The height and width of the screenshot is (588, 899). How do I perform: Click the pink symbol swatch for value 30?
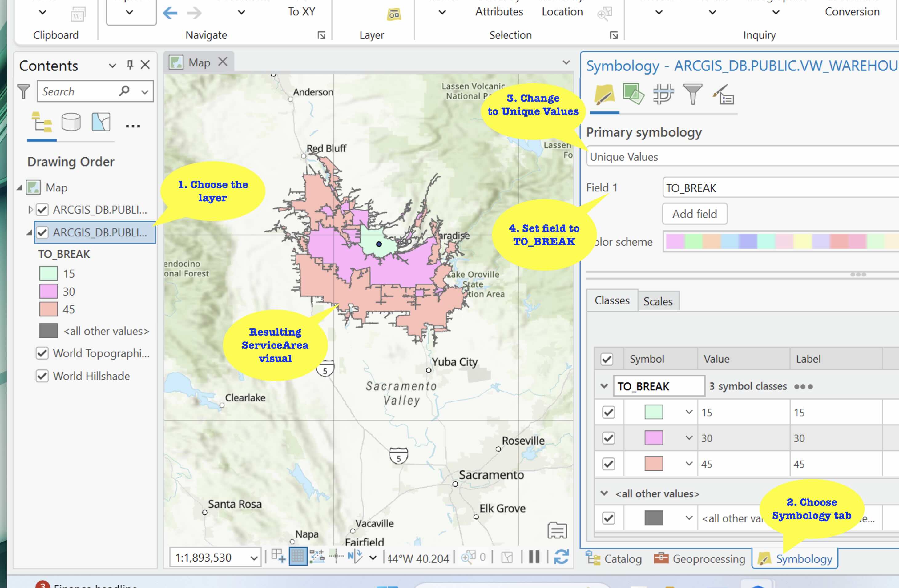654,438
